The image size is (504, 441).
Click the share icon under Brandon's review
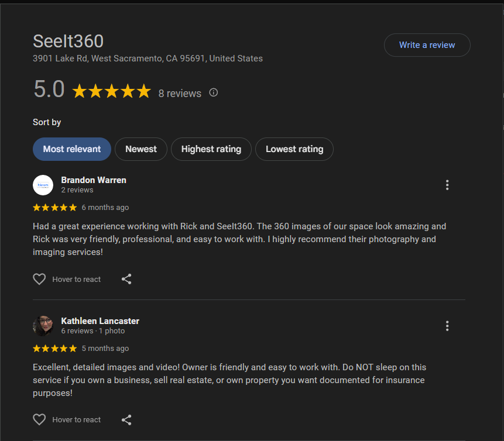[126, 279]
